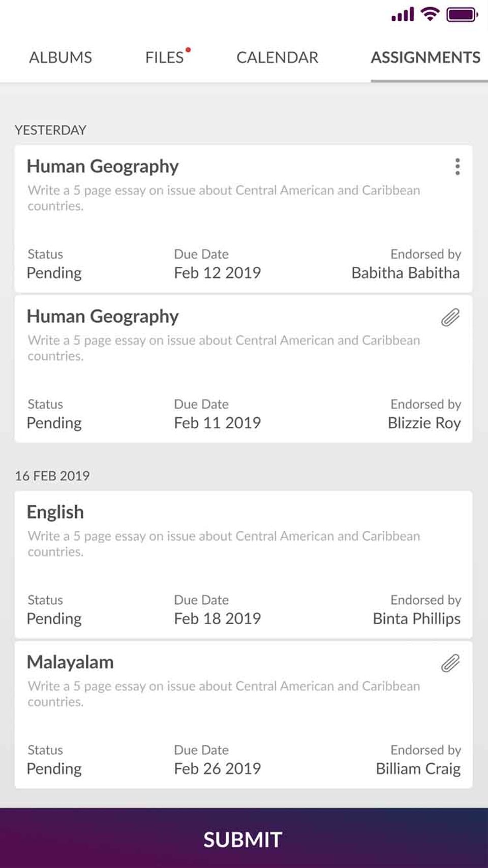Tap endorser name Binta Phillips
The width and height of the screenshot is (488, 868).
[416, 618]
